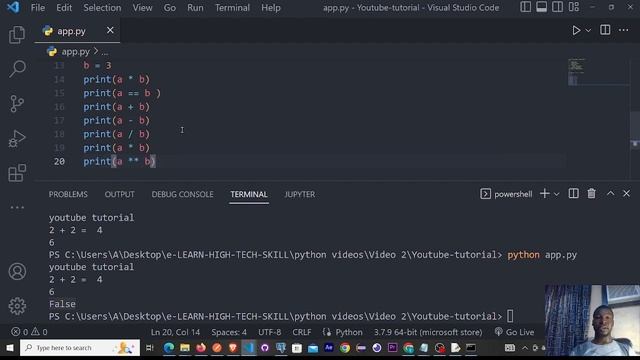Screen dimensions: 640x360
Task: Place cursor on line 20 print(a ** b)
Action: [x=119, y=162]
